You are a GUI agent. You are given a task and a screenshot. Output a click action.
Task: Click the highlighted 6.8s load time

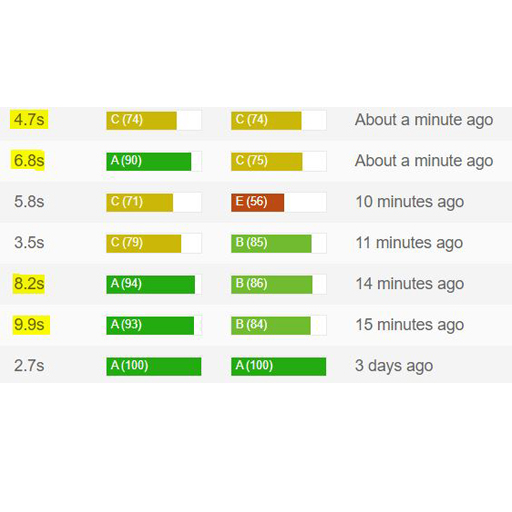point(28,161)
